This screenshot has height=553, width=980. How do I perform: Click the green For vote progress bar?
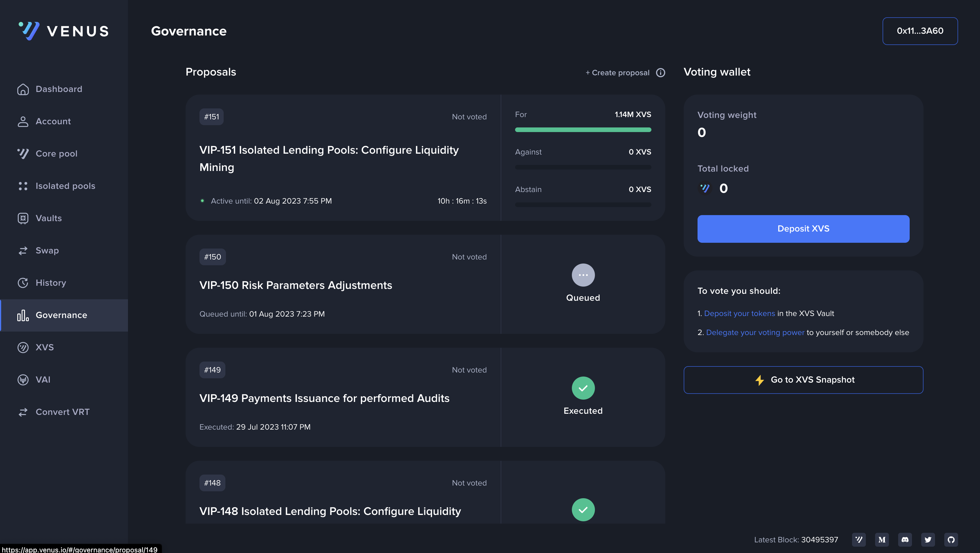coord(583,130)
